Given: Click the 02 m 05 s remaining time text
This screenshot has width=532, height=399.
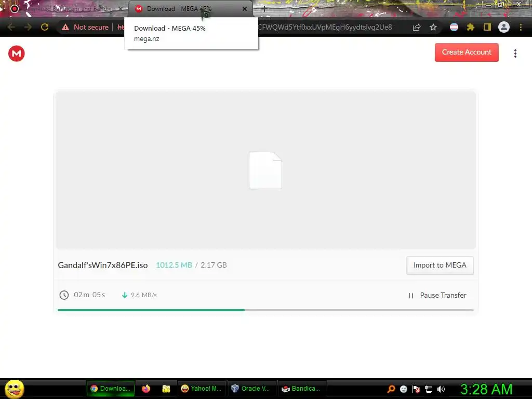Looking at the screenshot, I should point(89,295).
